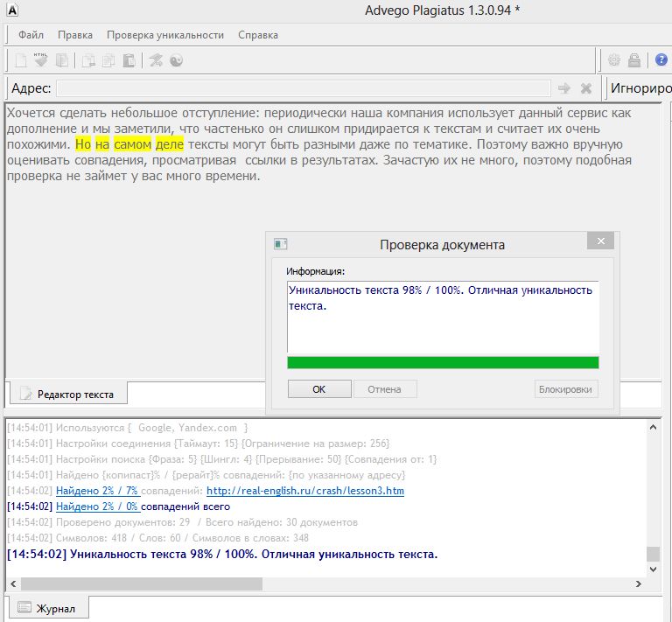Click the log's horizontal scrollbar thumb
The height and width of the screenshot is (622, 672).
click(142, 584)
